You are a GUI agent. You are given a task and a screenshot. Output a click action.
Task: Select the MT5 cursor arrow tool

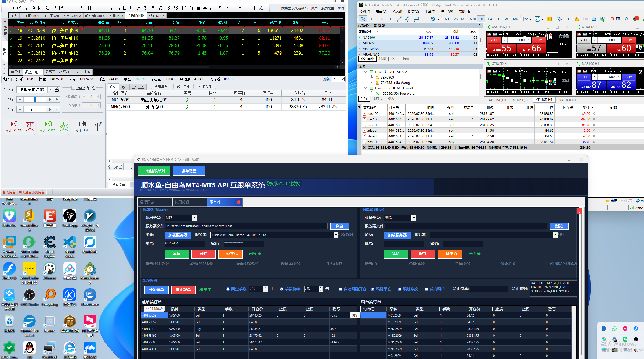click(363, 19)
